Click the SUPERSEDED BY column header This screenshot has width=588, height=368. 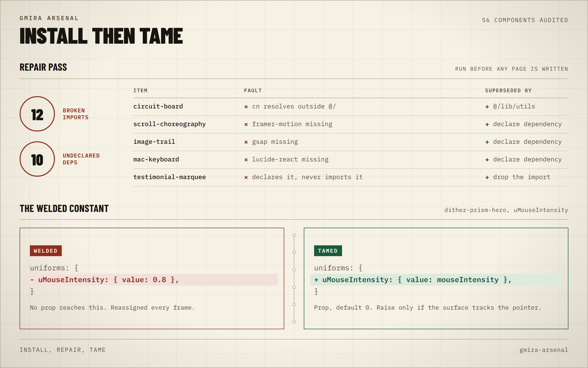tap(508, 91)
